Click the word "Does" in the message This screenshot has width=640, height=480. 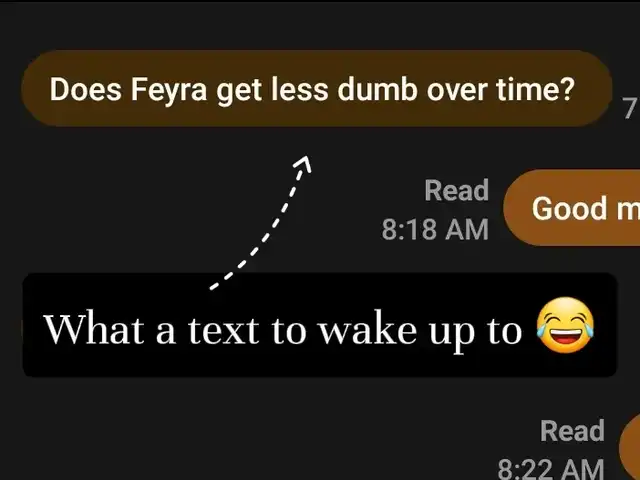pos(86,89)
